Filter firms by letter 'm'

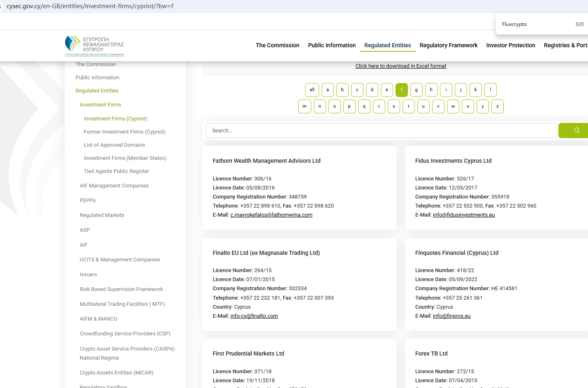(x=304, y=106)
